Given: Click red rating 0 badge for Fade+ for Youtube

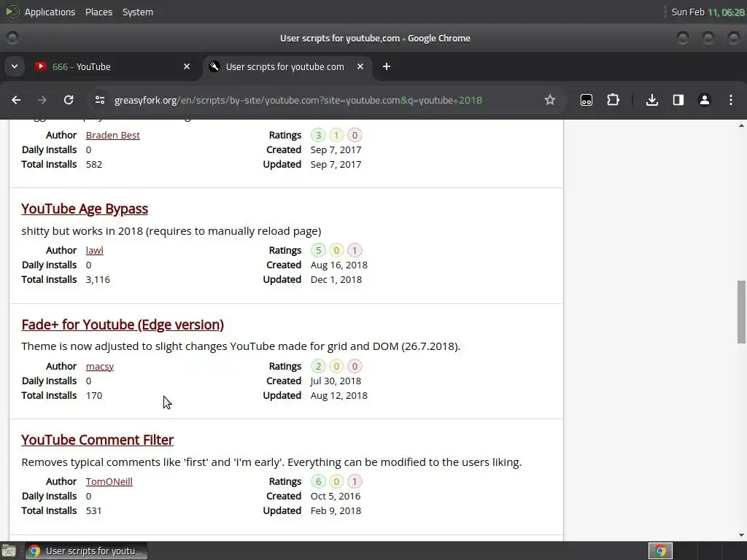Looking at the screenshot, I should [355, 366].
